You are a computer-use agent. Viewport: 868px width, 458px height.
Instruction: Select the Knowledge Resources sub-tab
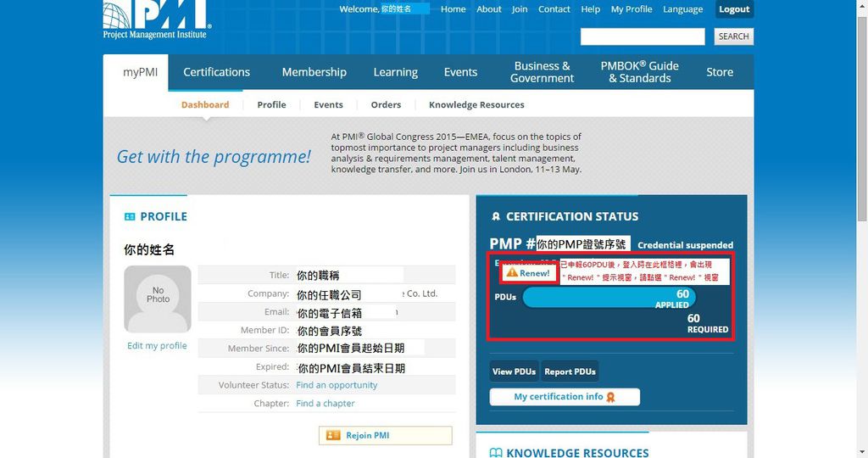coord(476,104)
